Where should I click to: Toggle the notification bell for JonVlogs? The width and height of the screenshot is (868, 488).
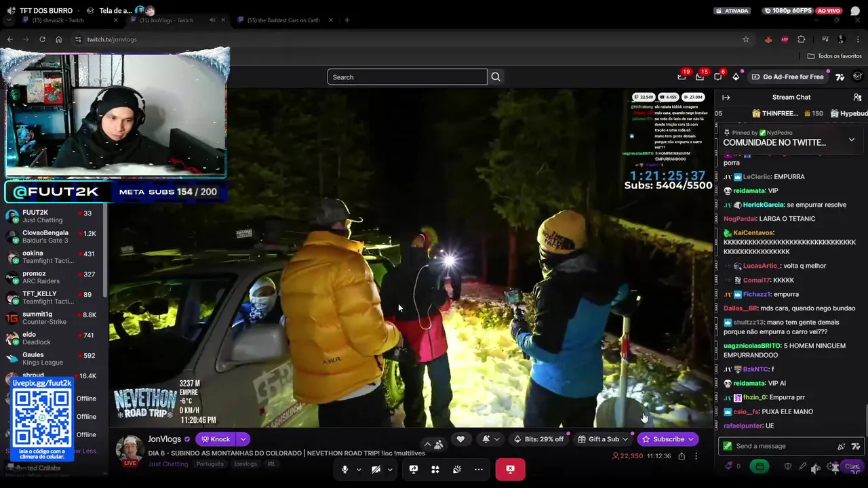click(486, 439)
